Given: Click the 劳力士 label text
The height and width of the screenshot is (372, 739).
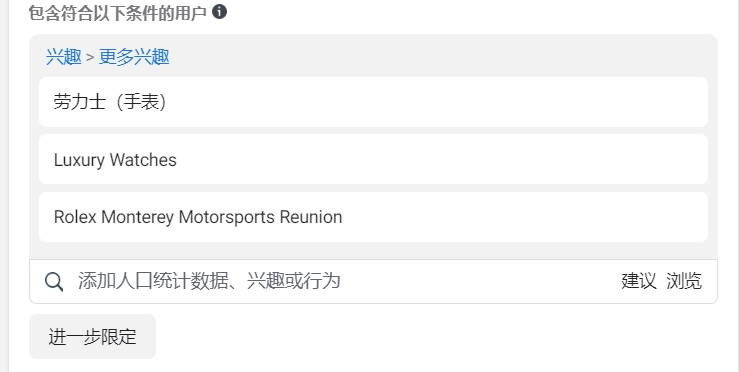Looking at the screenshot, I should 79,102.
